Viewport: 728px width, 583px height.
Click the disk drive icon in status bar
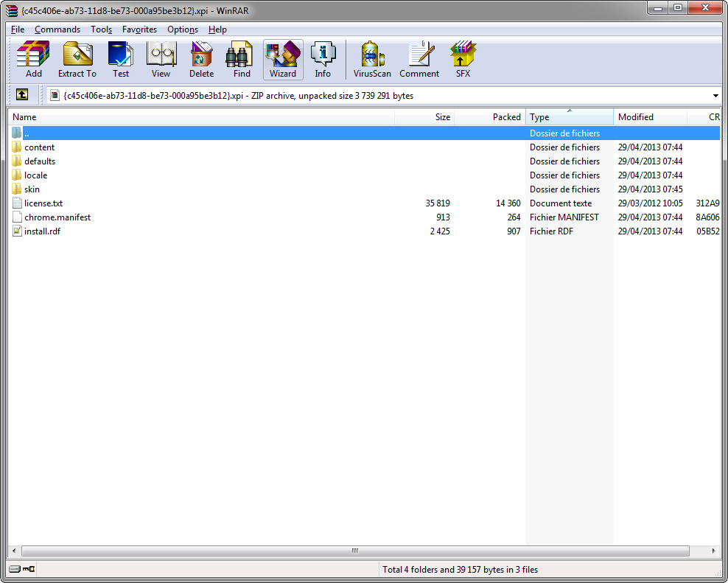[15, 568]
